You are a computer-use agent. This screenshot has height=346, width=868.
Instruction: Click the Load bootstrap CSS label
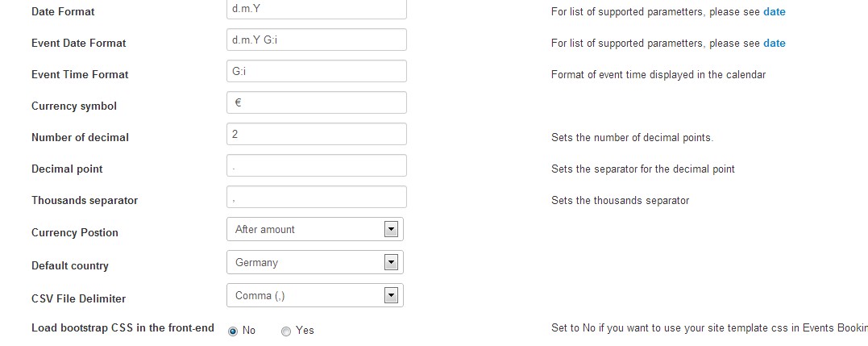pos(123,328)
